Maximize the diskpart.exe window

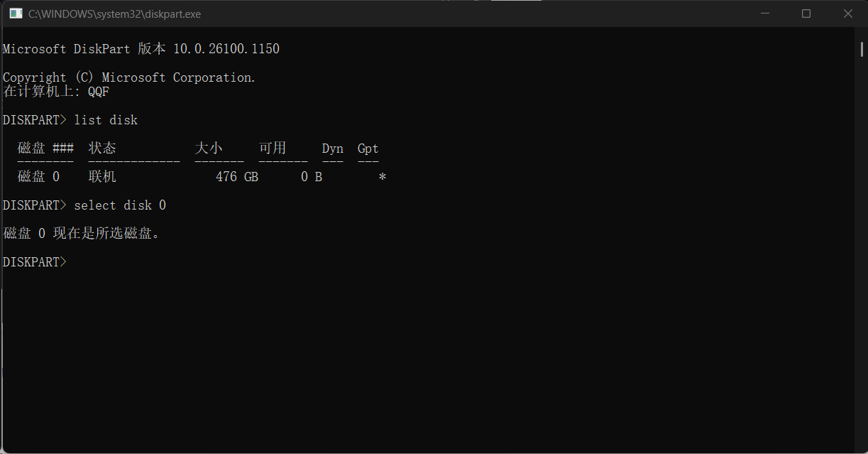click(806, 13)
